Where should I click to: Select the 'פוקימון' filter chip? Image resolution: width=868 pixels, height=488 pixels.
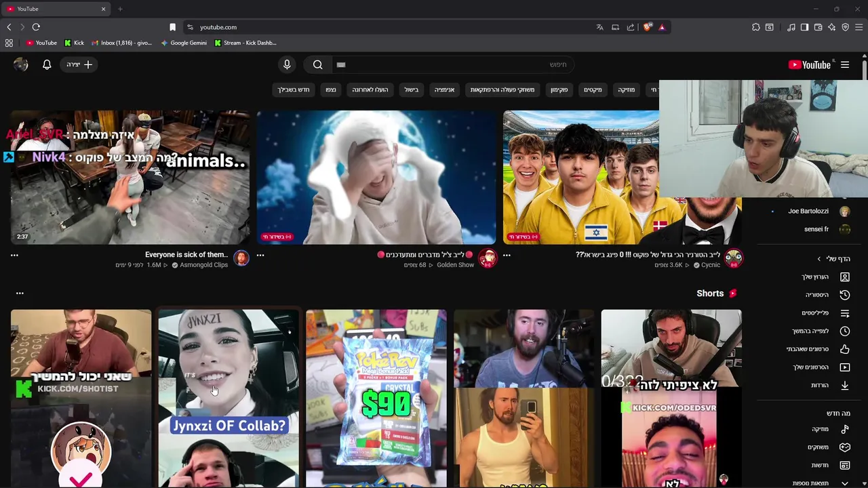(x=559, y=89)
